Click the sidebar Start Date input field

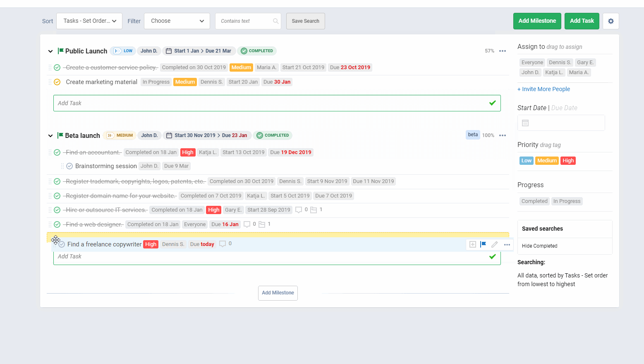(561, 123)
